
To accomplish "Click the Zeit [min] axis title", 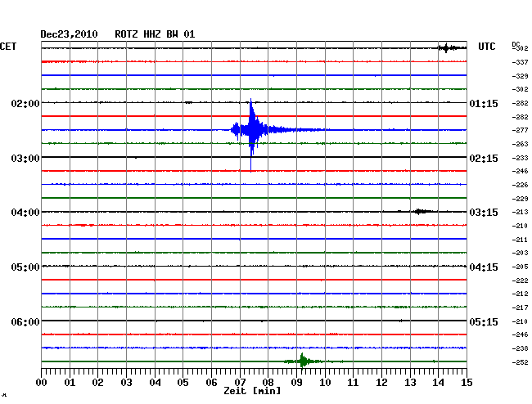I will click(252, 391).
